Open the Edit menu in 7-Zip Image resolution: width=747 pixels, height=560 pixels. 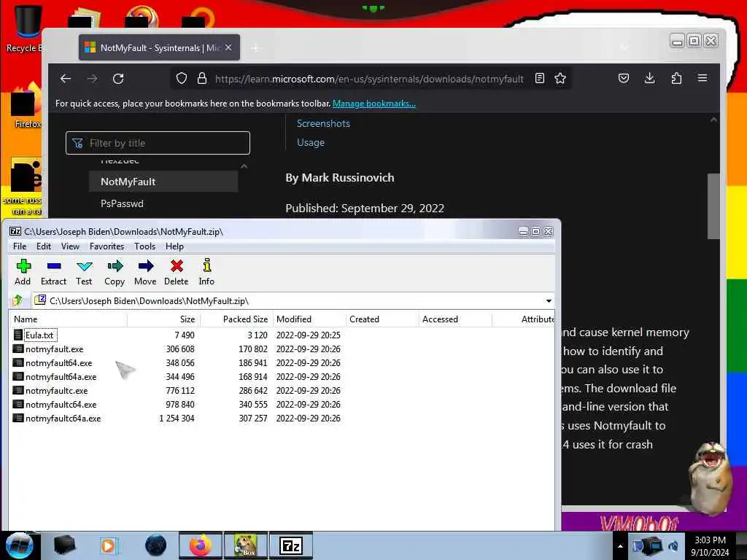pos(43,246)
